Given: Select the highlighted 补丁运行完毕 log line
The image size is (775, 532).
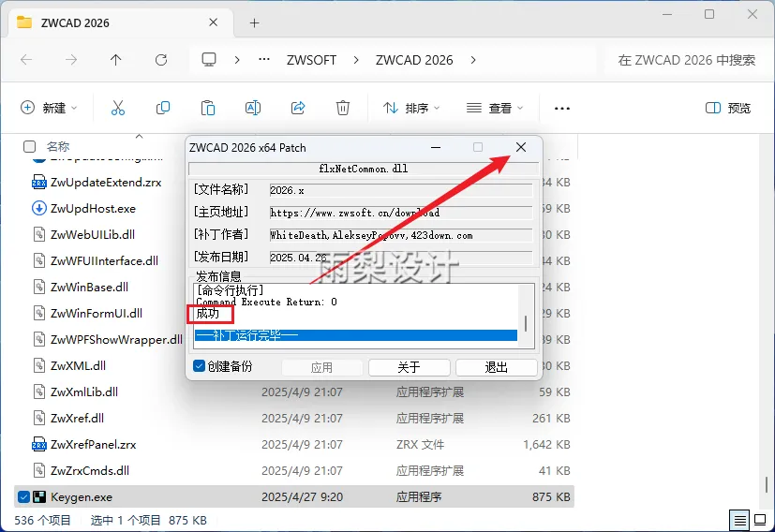Looking at the screenshot, I should [356, 335].
